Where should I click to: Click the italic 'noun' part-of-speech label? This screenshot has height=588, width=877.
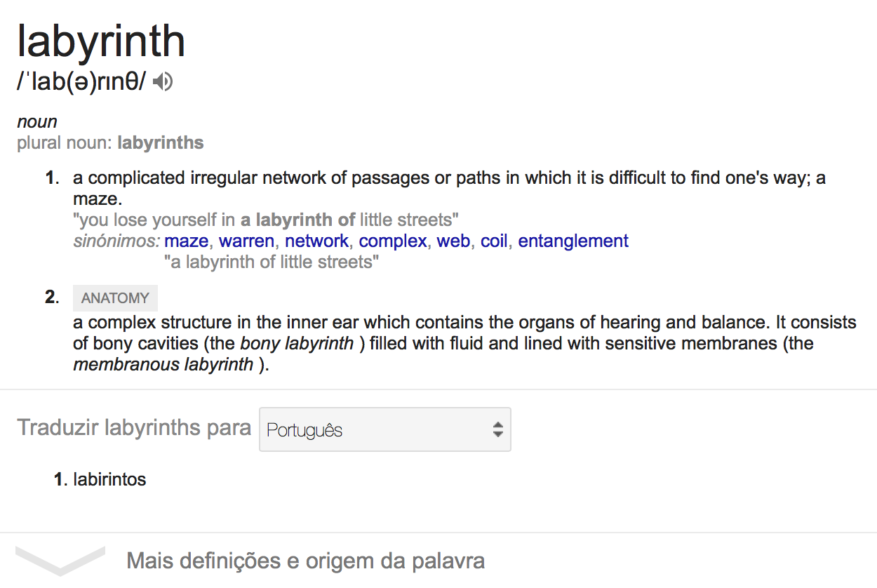click(x=36, y=122)
